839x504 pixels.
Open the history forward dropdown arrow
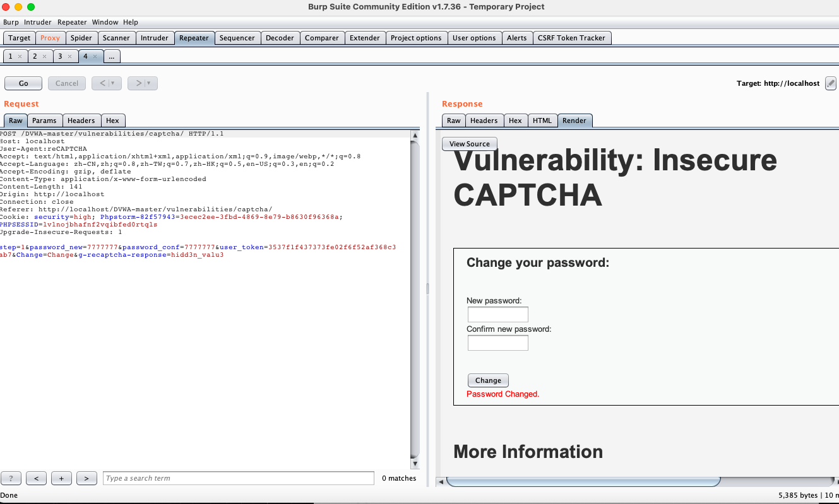tap(150, 83)
